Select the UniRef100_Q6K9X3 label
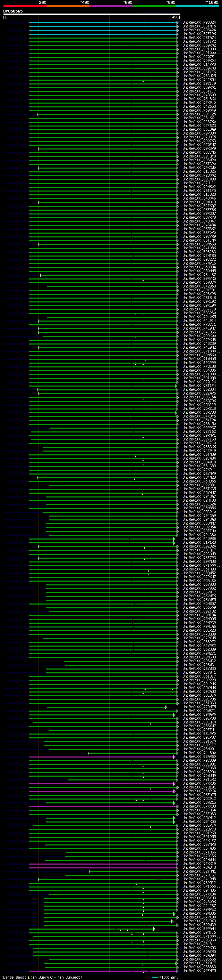Viewport: 222px width, 980px height. pos(199,921)
